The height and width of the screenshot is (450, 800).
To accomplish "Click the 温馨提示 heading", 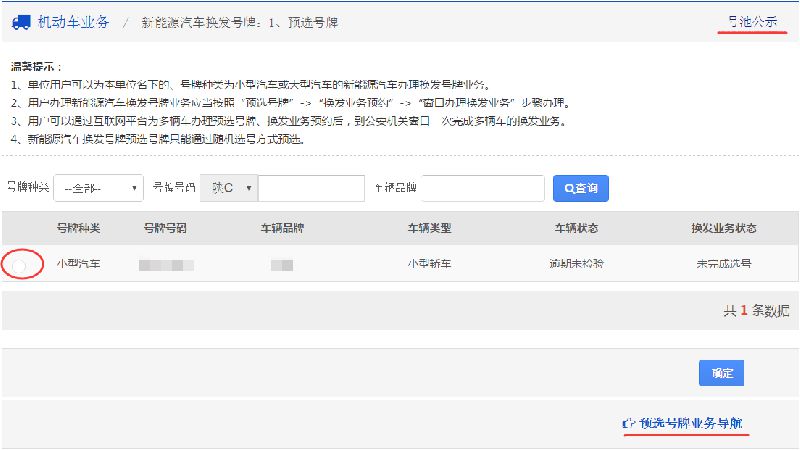I will click(x=36, y=67).
